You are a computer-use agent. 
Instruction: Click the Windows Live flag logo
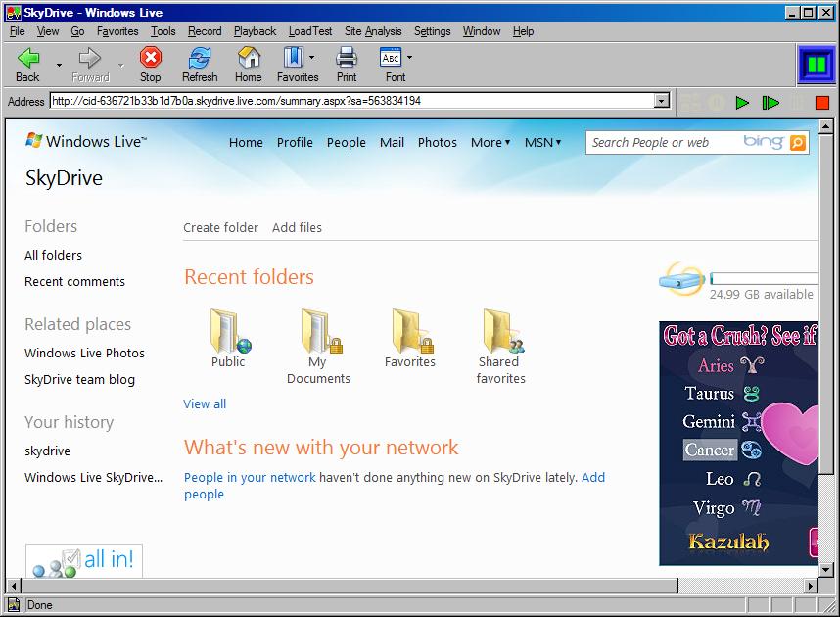point(33,140)
